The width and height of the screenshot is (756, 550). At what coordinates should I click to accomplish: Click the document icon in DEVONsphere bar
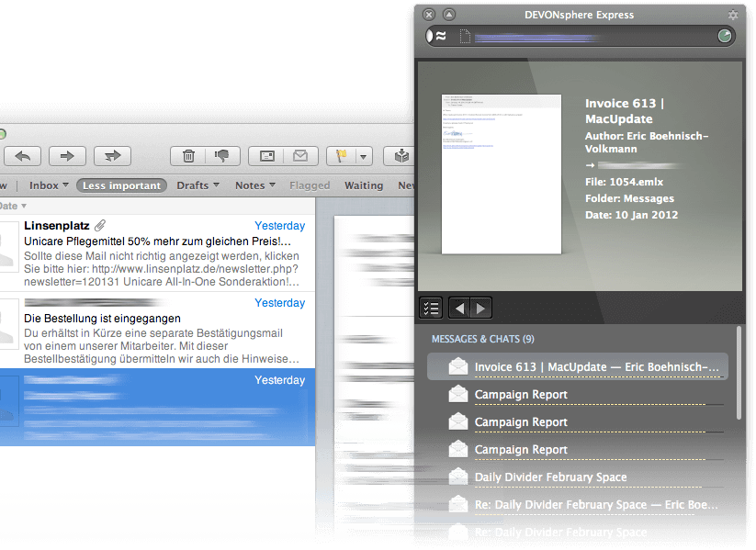point(465,37)
